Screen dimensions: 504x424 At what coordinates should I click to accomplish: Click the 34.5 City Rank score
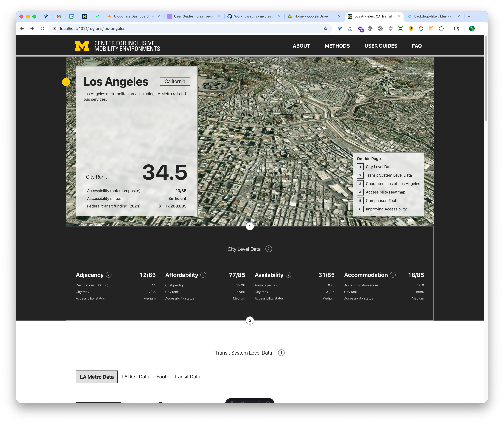click(x=165, y=172)
